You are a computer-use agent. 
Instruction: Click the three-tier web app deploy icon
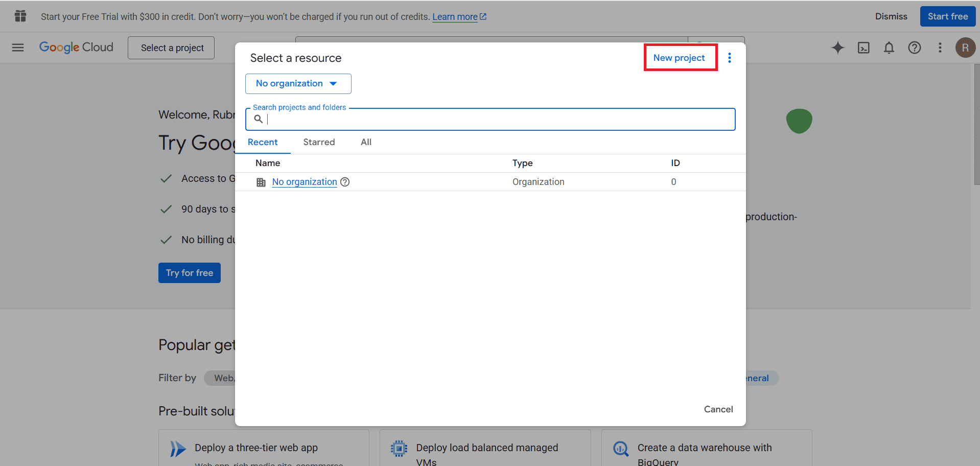(178, 449)
